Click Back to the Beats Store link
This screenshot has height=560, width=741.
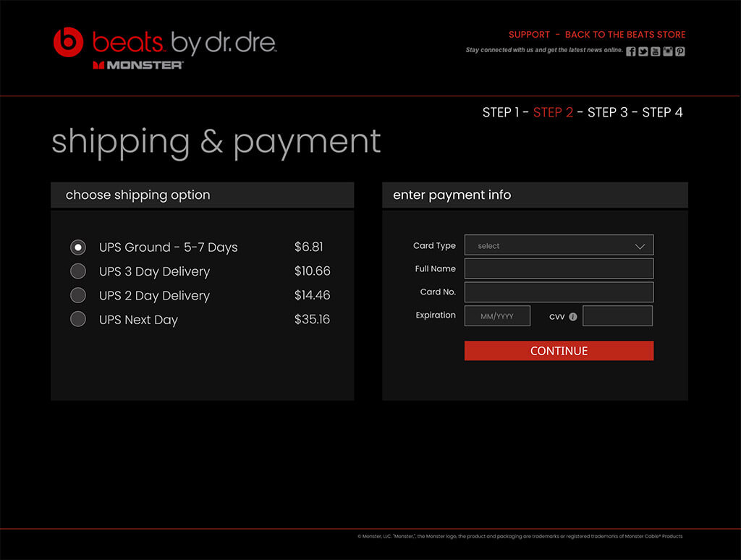625,35
